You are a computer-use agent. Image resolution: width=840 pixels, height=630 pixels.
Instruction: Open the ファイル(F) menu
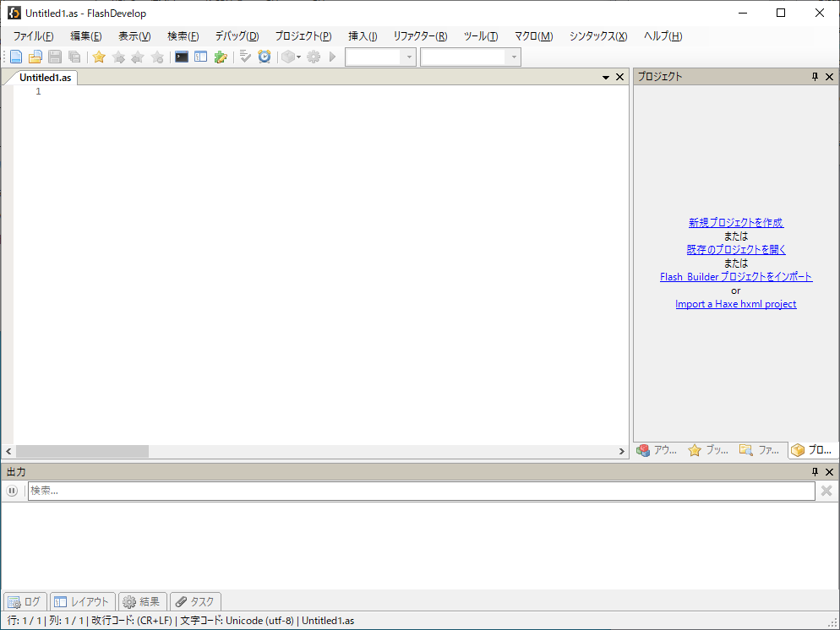click(x=33, y=36)
